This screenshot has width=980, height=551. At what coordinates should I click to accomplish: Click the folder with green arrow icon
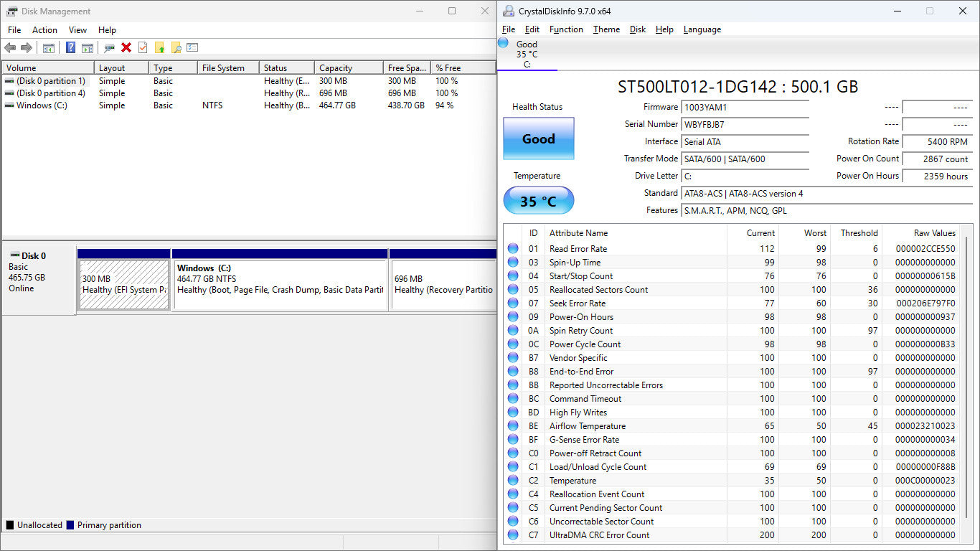[x=159, y=48]
